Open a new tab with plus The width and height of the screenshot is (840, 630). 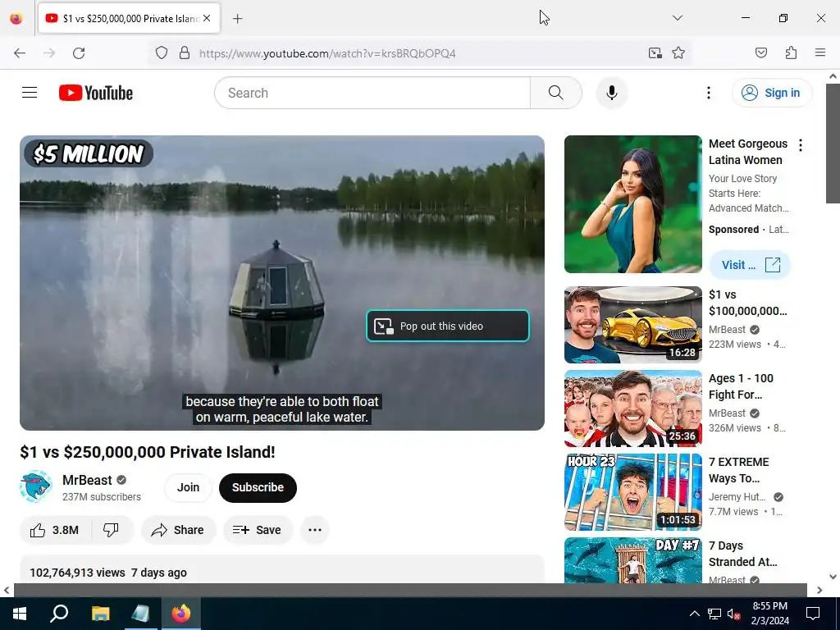tap(238, 19)
